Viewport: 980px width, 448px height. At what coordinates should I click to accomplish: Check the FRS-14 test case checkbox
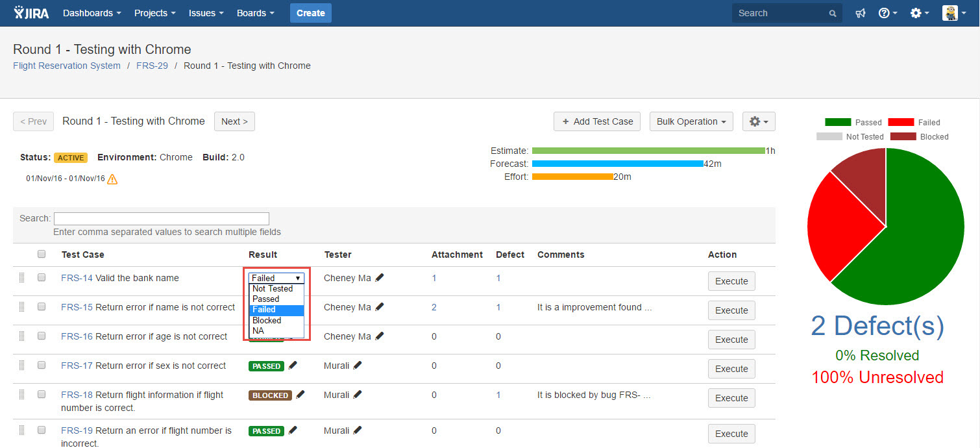pyautogui.click(x=42, y=277)
